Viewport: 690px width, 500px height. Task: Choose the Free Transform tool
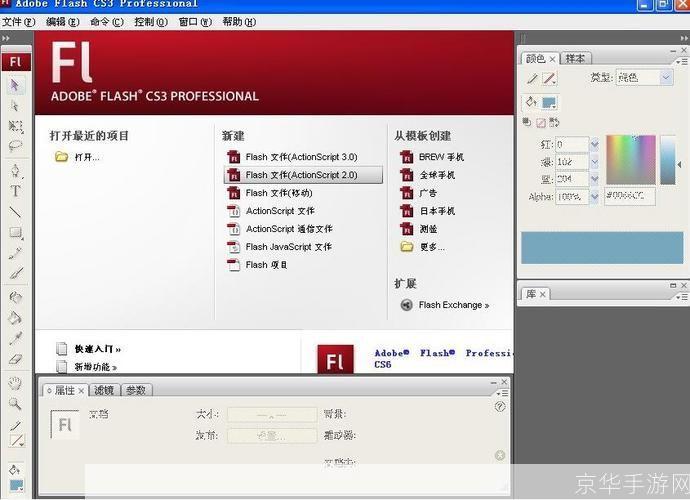coord(15,126)
